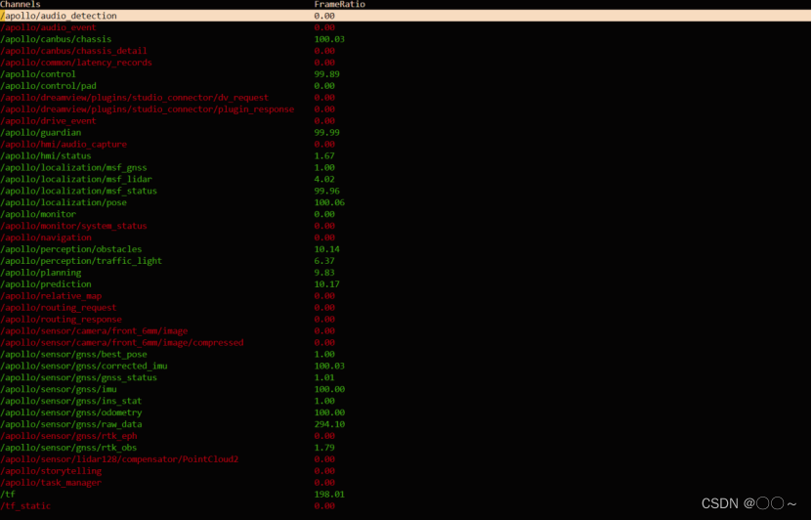
Task: Select /apollo/sensor/gnss/rtk_obs channel
Action: coord(68,447)
